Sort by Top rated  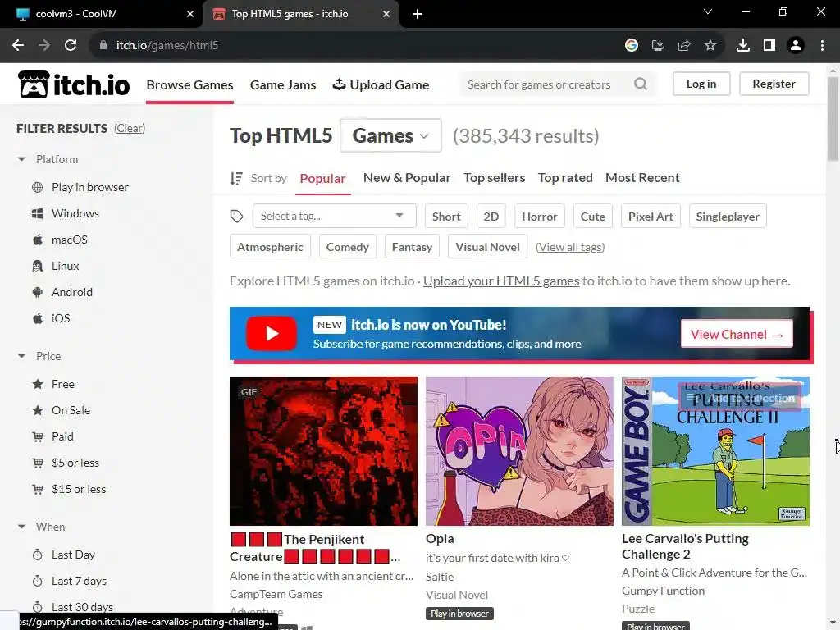[565, 178]
